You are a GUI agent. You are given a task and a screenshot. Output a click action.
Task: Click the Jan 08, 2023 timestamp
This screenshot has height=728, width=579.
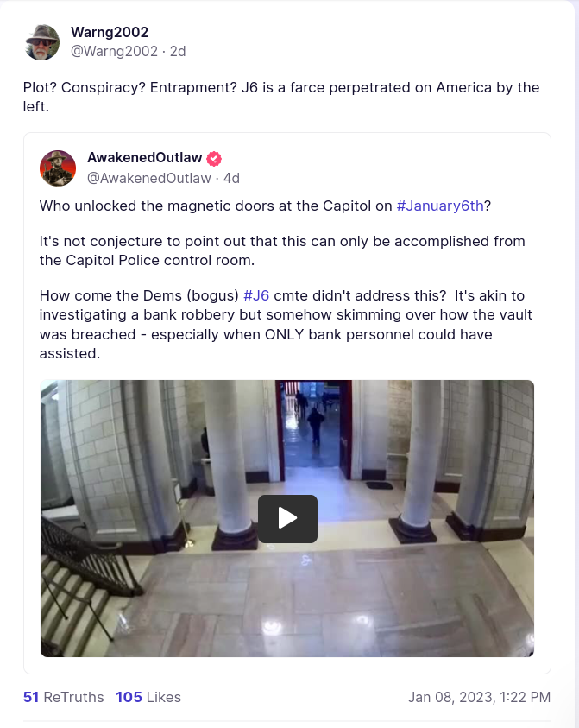479,697
